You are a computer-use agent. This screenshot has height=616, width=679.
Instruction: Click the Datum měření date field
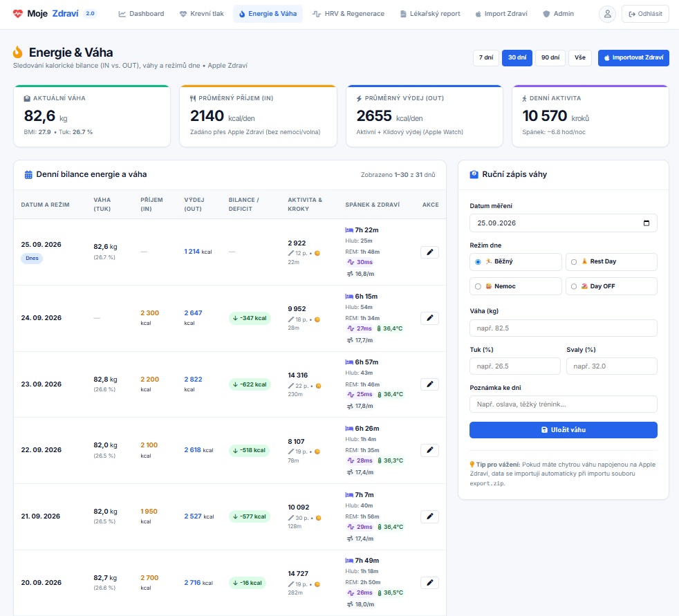pyautogui.click(x=564, y=223)
